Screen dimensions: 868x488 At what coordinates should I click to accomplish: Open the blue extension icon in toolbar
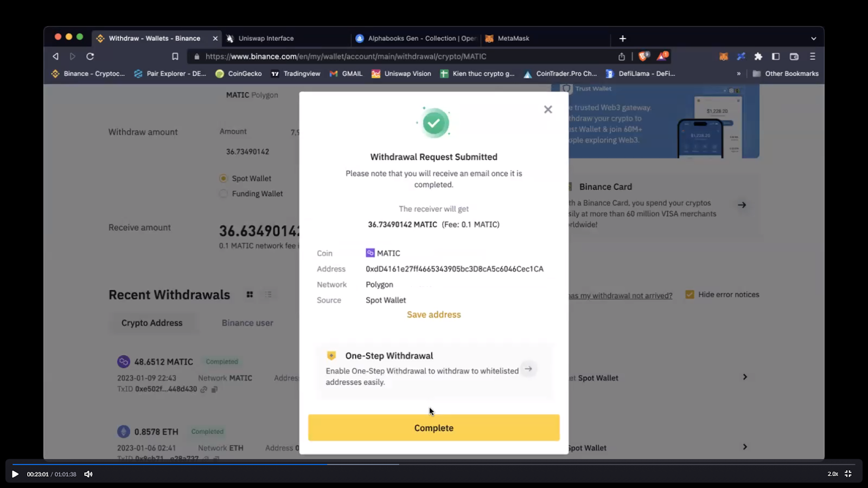pos(741,56)
